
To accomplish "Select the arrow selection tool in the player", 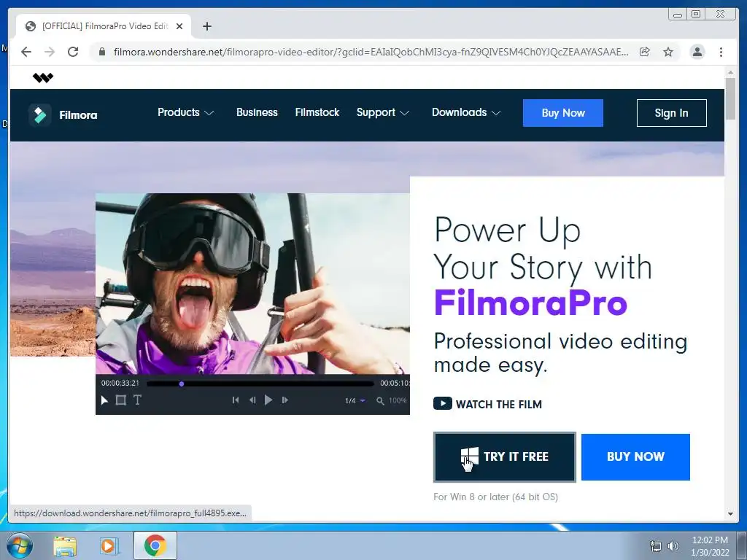I will tap(104, 400).
